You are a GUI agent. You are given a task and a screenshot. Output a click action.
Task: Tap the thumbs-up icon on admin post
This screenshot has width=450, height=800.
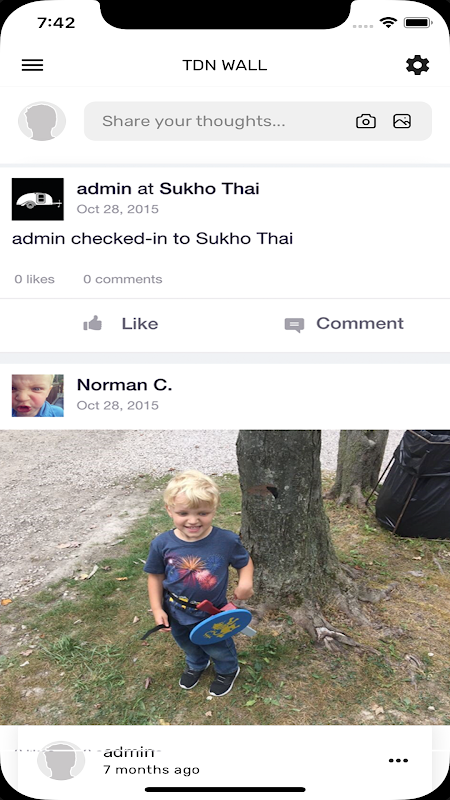pos(93,323)
